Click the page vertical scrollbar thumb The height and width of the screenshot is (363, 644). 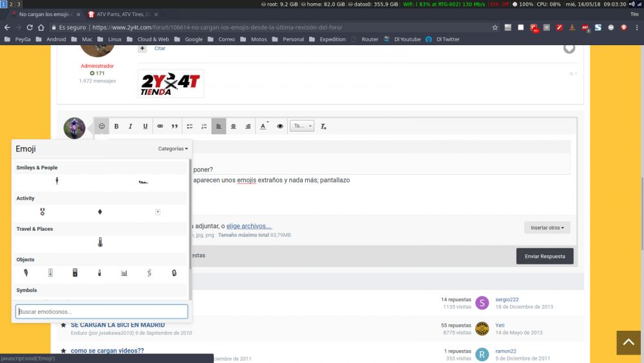pyautogui.click(x=641, y=214)
